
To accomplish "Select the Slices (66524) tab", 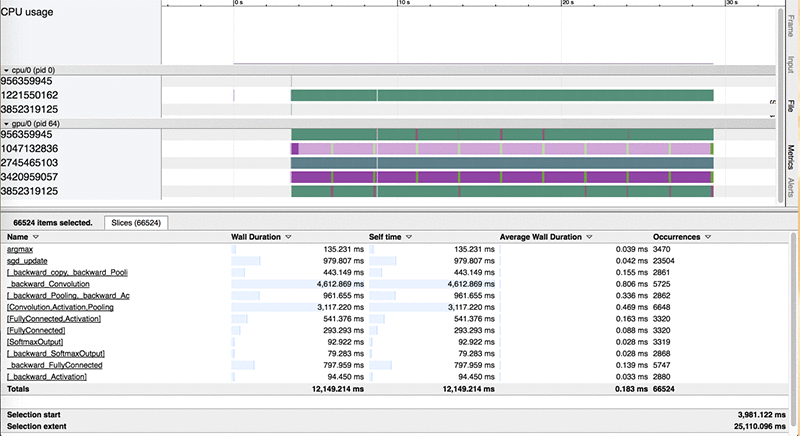I will [136, 223].
